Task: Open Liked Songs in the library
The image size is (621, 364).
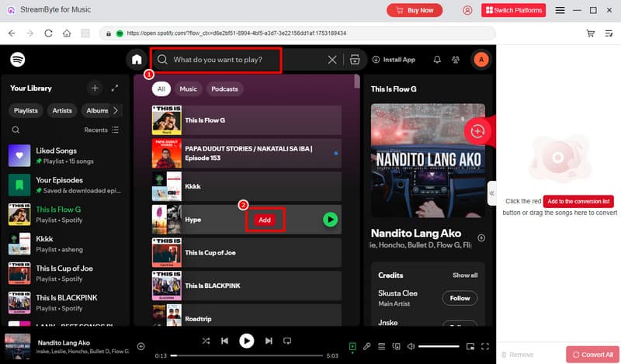Action: point(65,156)
